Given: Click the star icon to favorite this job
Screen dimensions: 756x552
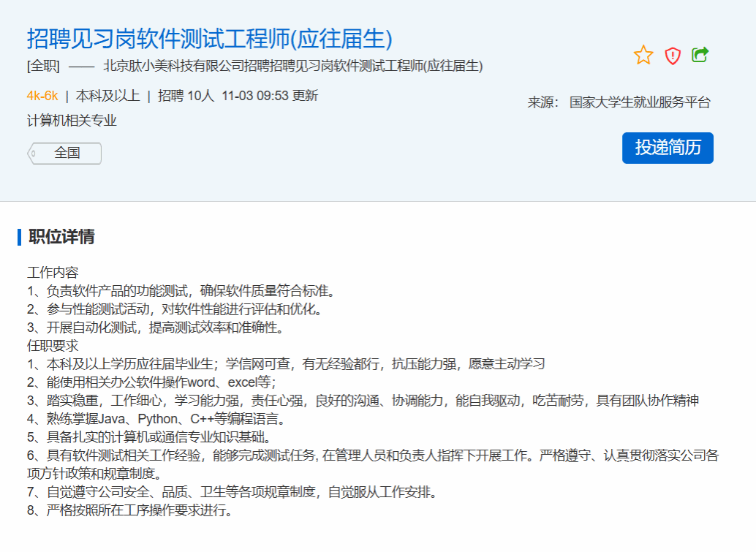Looking at the screenshot, I should pyautogui.click(x=643, y=55).
